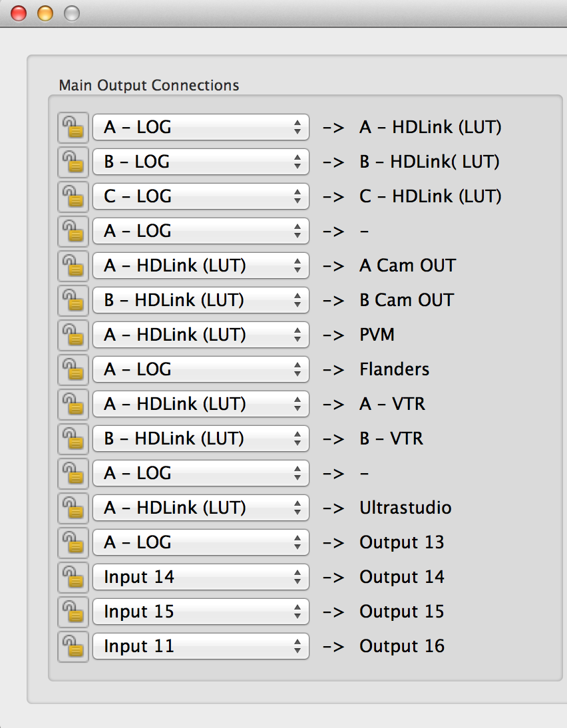This screenshot has height=728, width=567.
Task: Toggle the padlock for the B – VTR connection
Action: pos(73,439)
